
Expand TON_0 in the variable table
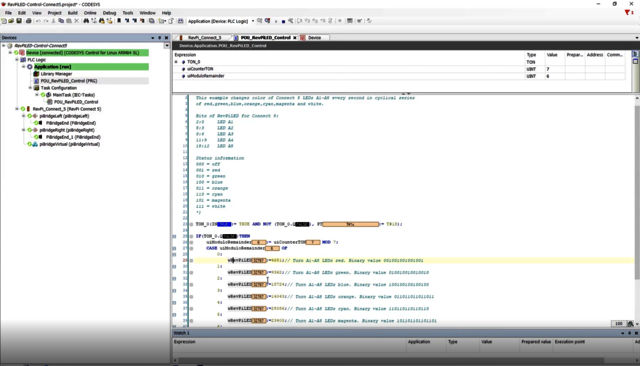click(176, 62)
